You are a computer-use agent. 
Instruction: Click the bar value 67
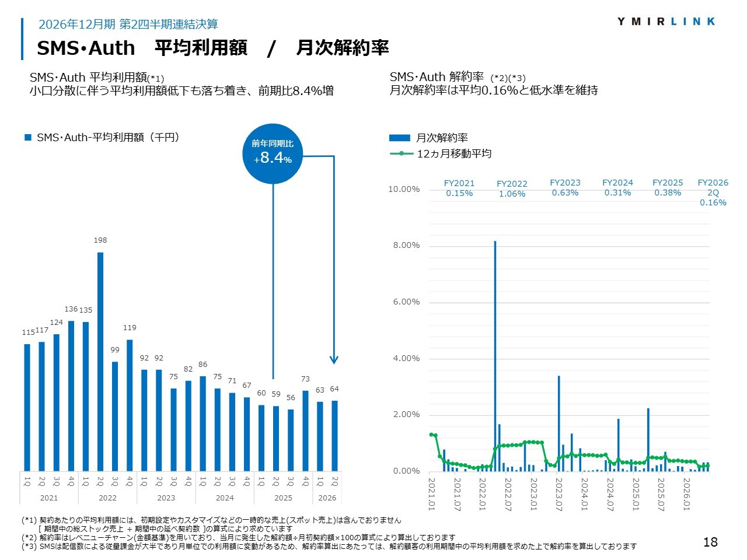pos(247,386)
